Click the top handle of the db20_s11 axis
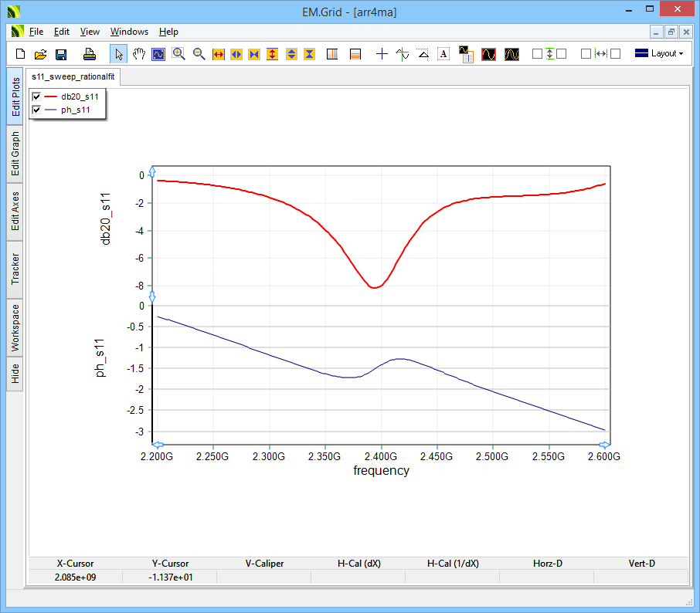 tap(152, 170)
